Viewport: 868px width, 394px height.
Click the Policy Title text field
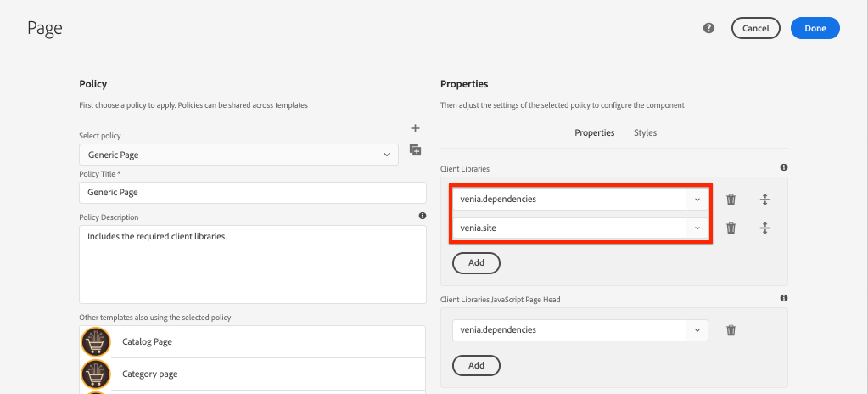click(x=252, y=193)
